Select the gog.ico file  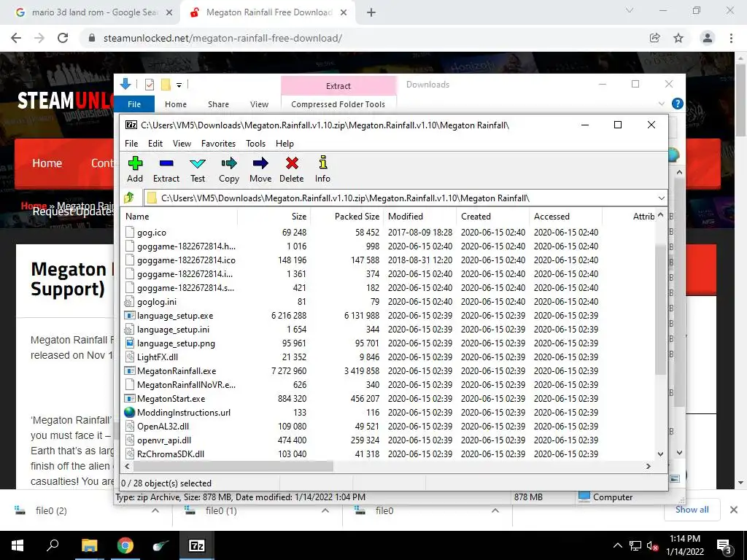(152, 233)
